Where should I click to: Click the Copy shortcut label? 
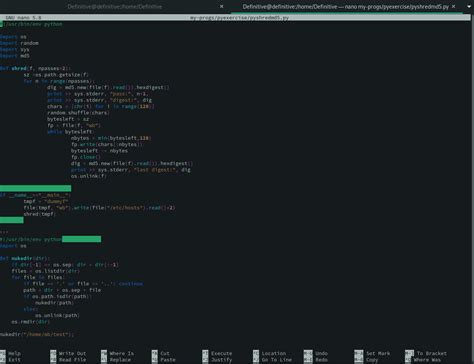point(372,360)
